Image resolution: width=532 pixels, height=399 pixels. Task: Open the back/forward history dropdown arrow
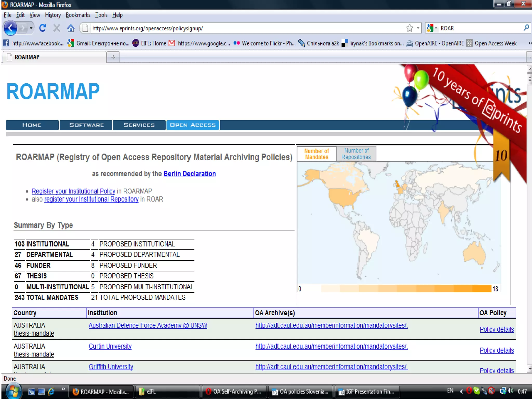click(31, 28)
